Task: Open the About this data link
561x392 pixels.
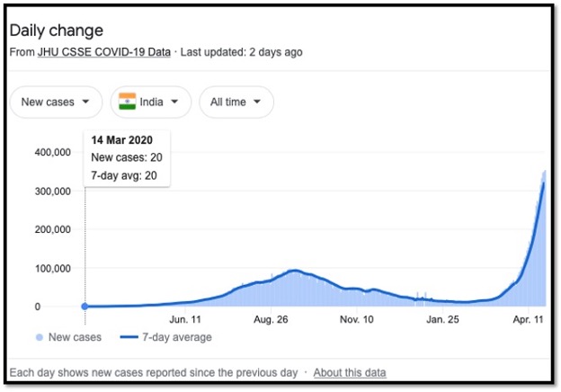Action: click(350, 373)
